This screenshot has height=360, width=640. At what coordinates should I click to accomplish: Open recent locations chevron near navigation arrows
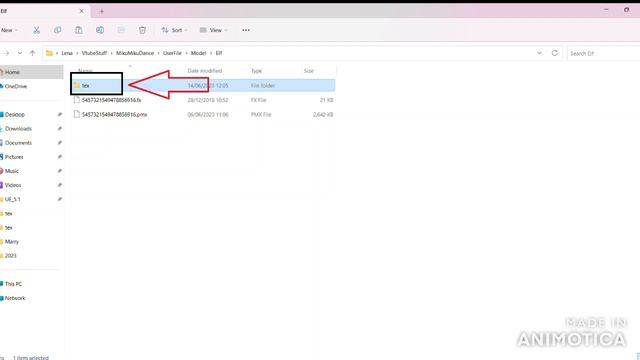click(x=20, y=53)
